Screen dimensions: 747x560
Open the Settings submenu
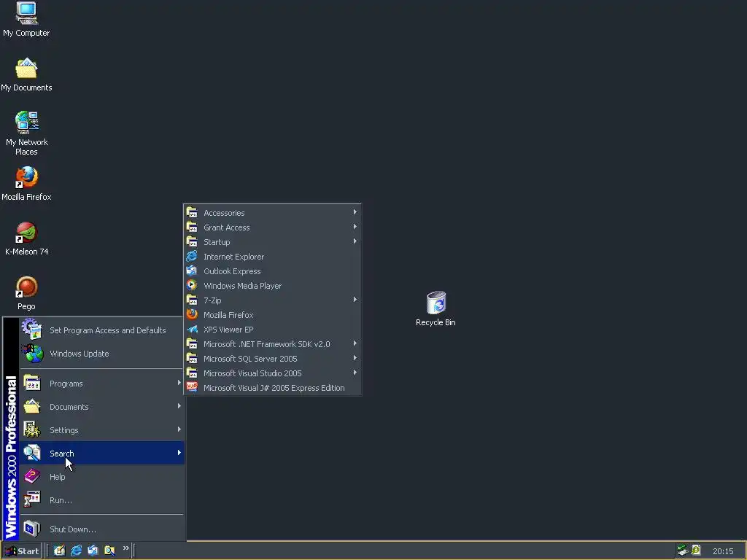tap(101, 430)
